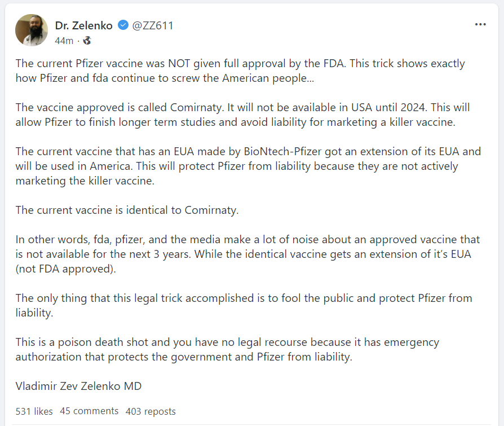Viewport: 504px width, 426px height.
Task: Click the blue verified badge icon
Action: (123, 25)
